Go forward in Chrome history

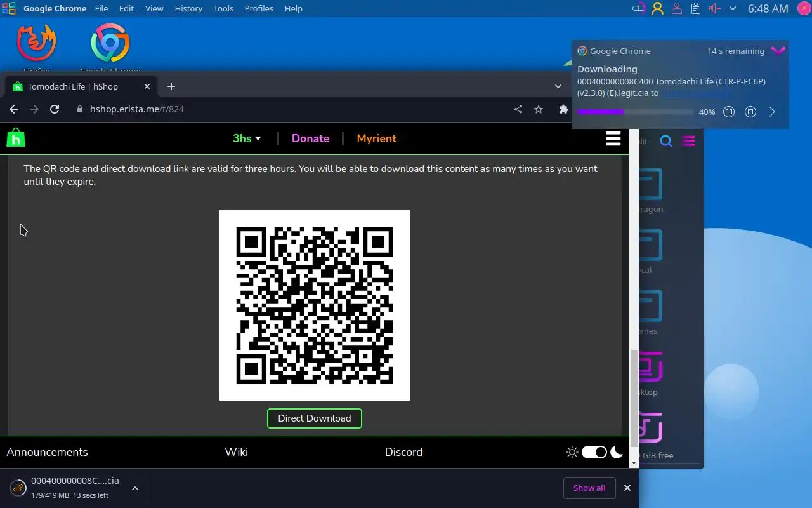coord(34,109)
